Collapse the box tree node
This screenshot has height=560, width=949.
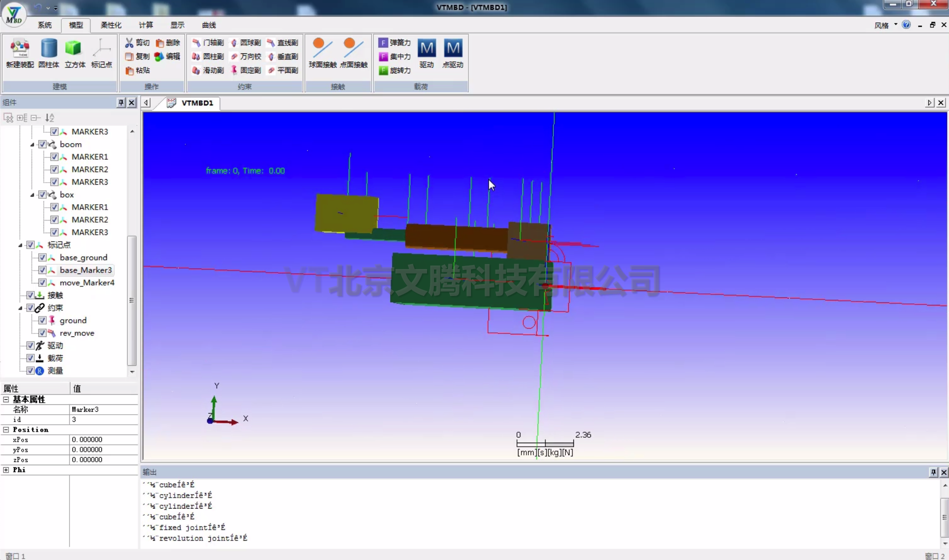(32, 195)
